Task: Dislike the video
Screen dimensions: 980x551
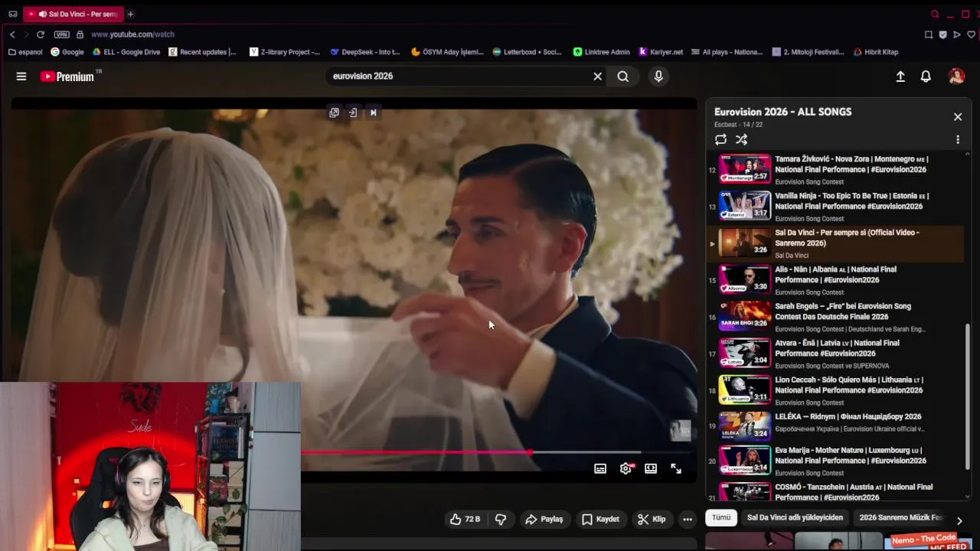Action: coord(501,519)
